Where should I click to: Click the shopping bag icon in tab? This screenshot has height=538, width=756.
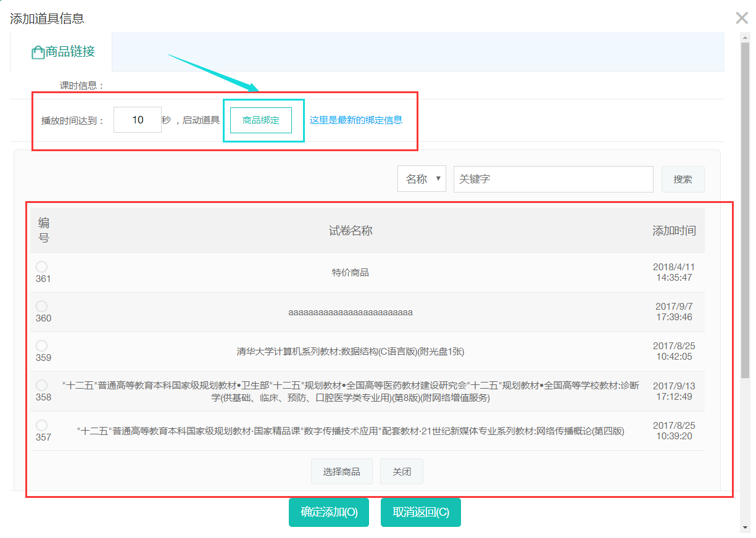38,52
